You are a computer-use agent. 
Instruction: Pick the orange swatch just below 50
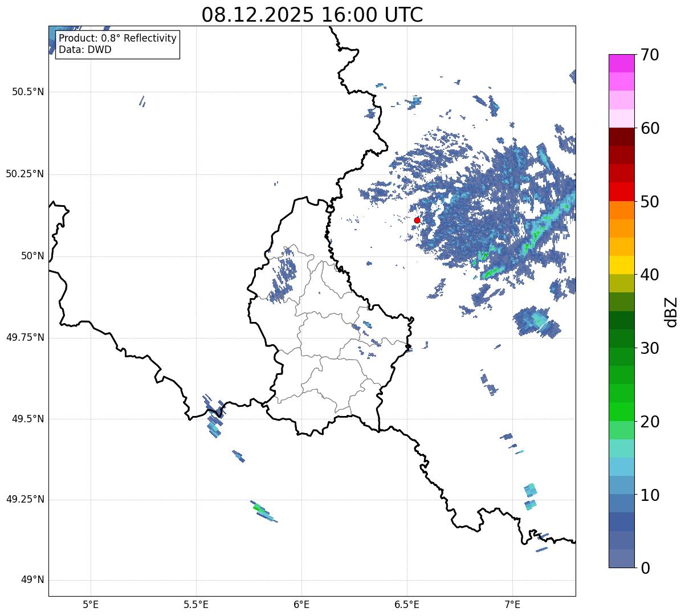[621, 210]
